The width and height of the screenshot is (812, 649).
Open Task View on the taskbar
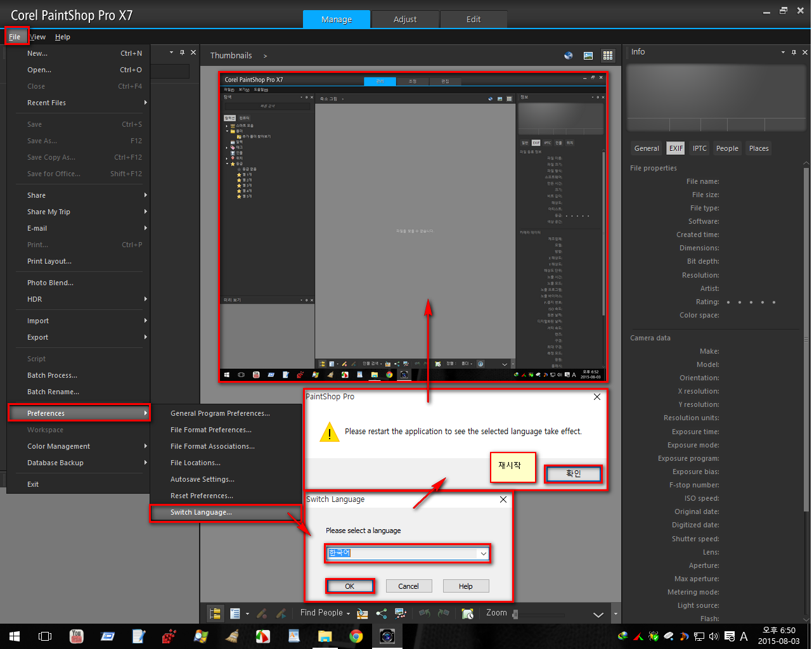click(x=45, y=636)
